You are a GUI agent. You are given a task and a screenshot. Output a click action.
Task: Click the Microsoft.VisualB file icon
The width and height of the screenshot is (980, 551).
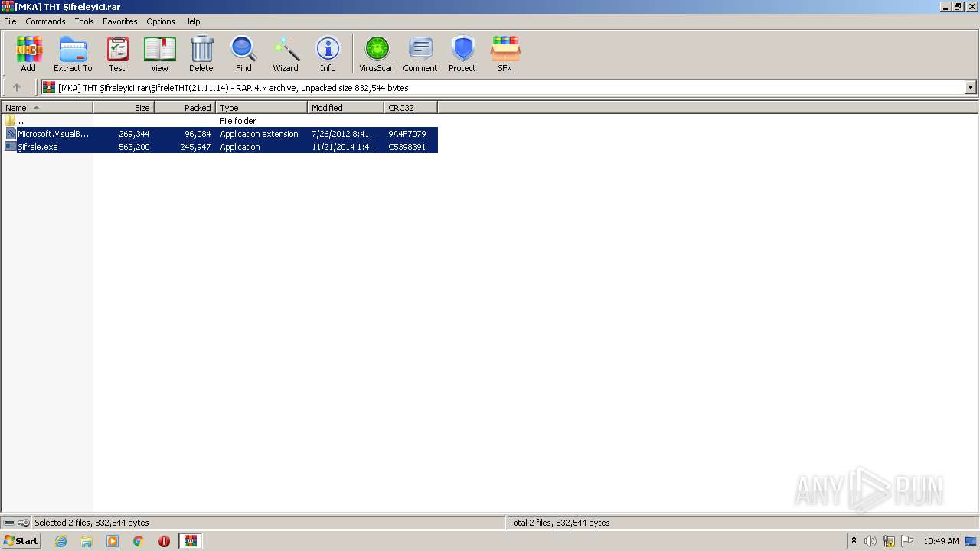11,133
